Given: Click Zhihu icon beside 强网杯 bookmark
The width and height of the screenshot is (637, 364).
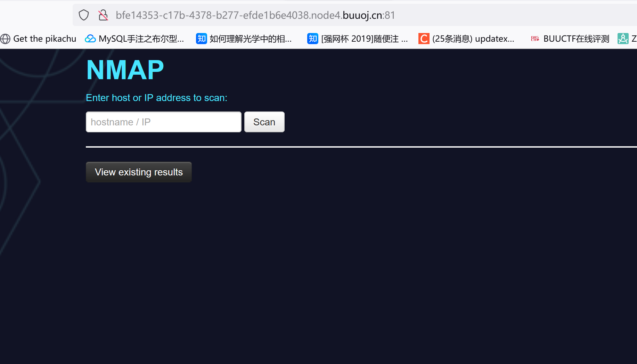Looking at the screenshot, I should [x=313, y=39].
